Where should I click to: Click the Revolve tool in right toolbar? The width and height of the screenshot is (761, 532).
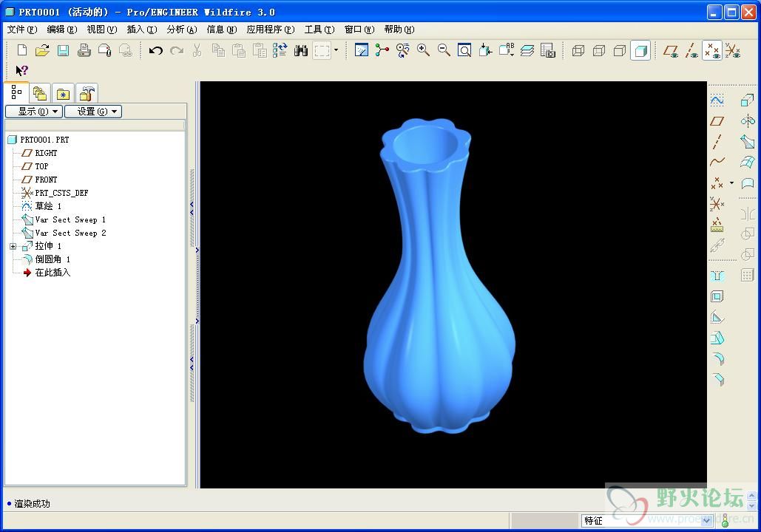(x=748, y=120)
